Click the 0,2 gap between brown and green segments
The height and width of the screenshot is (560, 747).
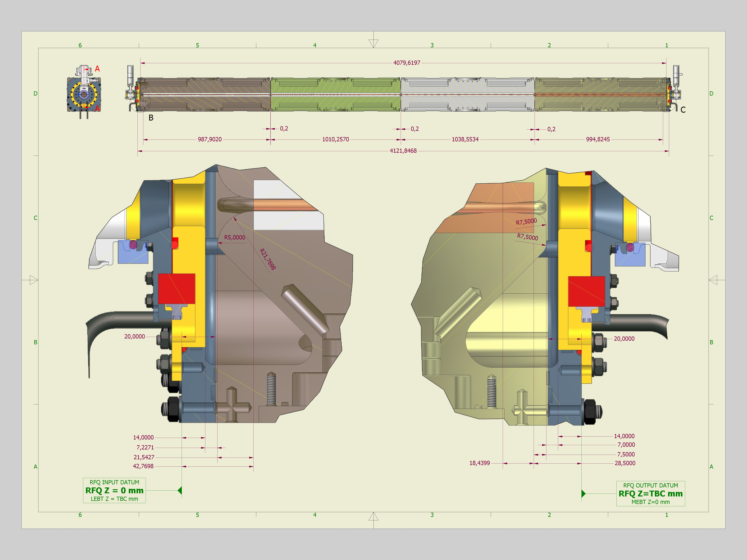pyautogui.click(x=284, y=129)
